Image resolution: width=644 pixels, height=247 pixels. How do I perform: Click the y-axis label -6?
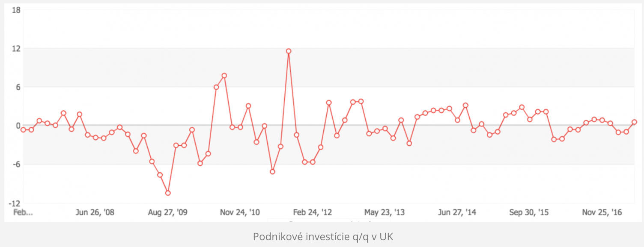pyautogui.click(x=17, y=165)
